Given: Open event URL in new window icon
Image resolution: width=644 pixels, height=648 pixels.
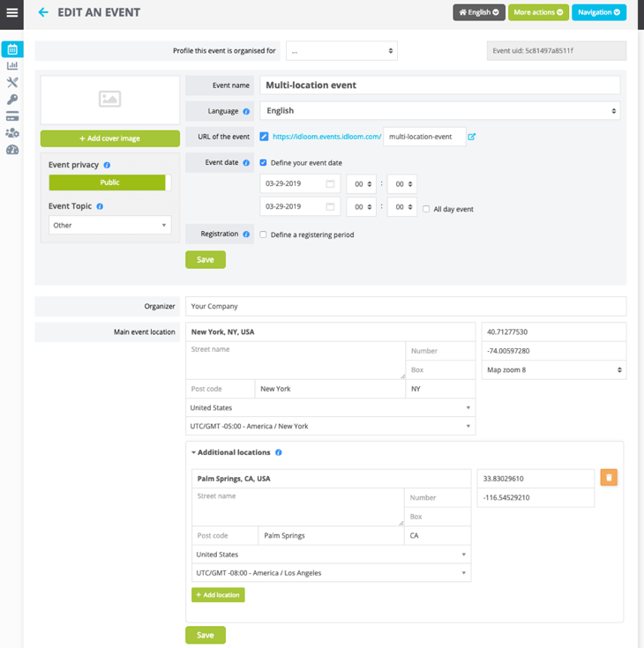Looking at the screenshot, I should tap(472, 137).
